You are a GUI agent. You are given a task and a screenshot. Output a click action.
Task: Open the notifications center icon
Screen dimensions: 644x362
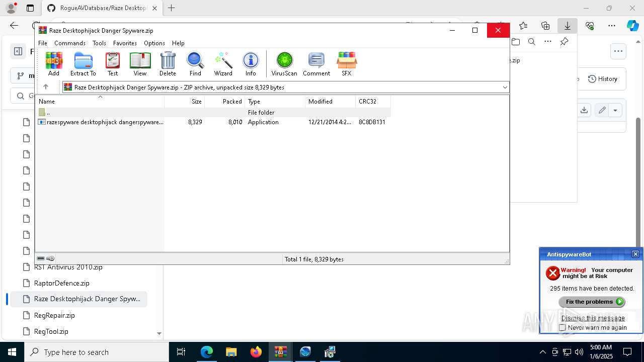(627, 352)
